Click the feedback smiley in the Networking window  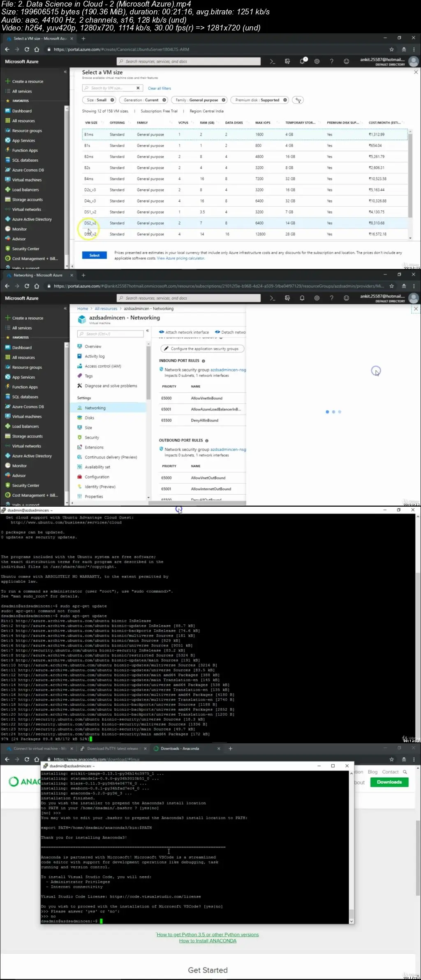point(347,298)
